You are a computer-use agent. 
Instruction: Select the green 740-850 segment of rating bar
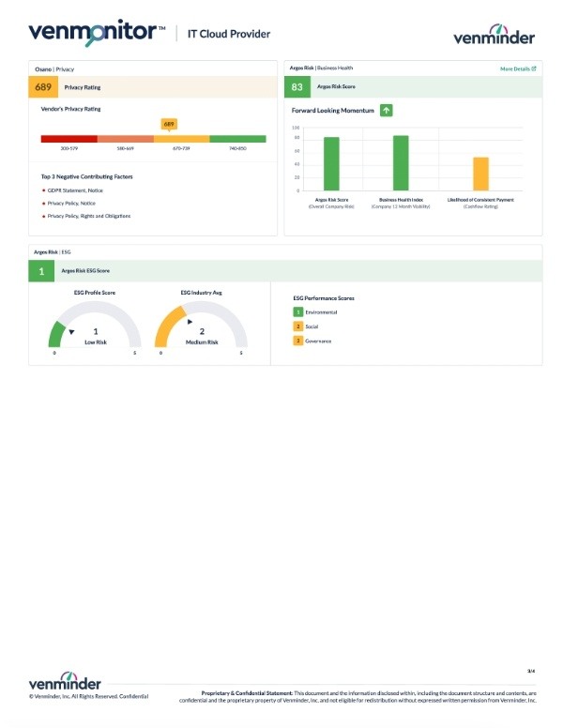pyautogui.click(x=237, y=139)
